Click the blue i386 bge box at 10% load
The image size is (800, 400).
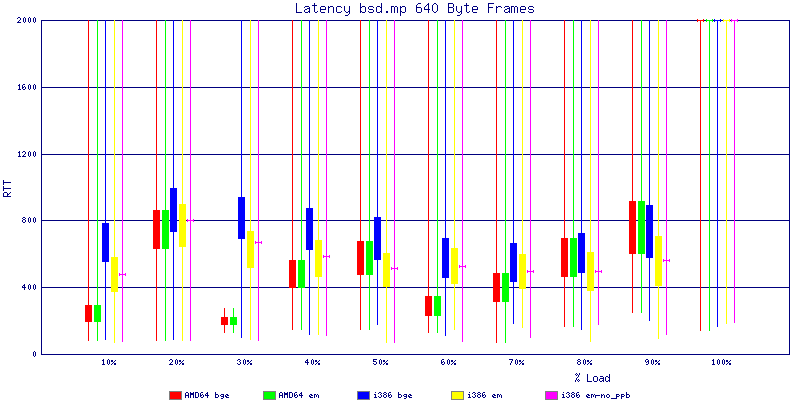106,242
